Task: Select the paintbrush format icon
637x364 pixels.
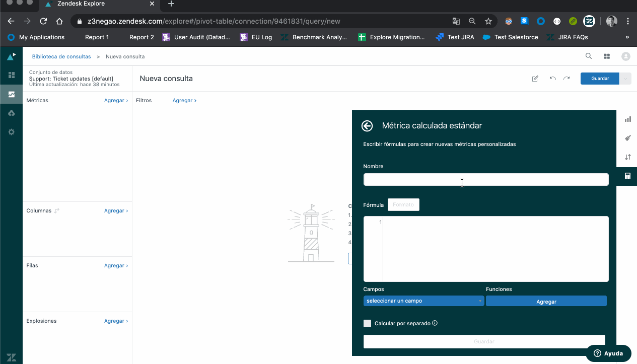Action: pos(627,138)
